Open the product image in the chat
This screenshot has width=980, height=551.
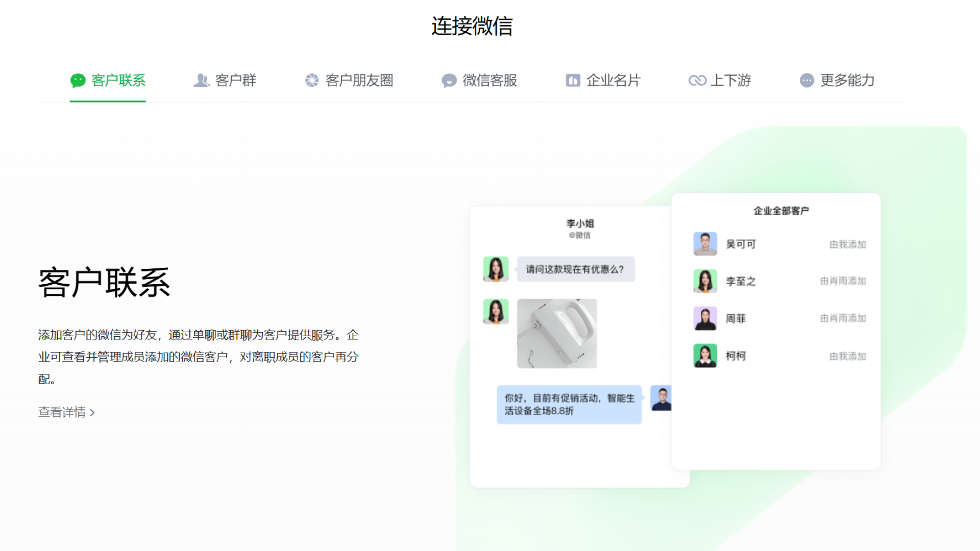(556, 333)
